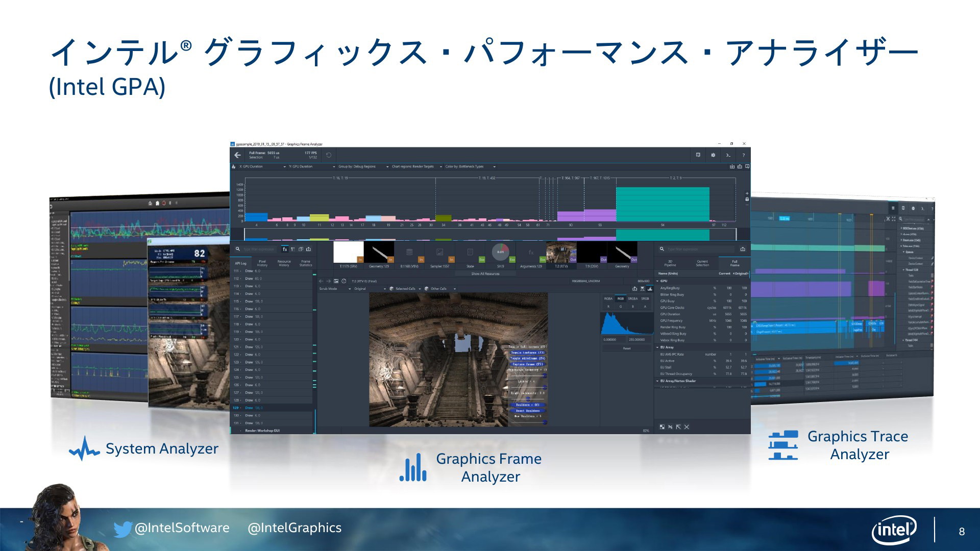This screenshot has width=980, height=551.
Task: Click the help question mark icon
Action: pos(743,155)
